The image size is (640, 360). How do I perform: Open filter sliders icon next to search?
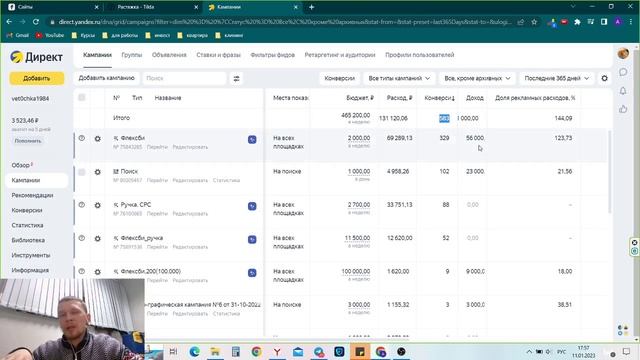click(236, 78)
